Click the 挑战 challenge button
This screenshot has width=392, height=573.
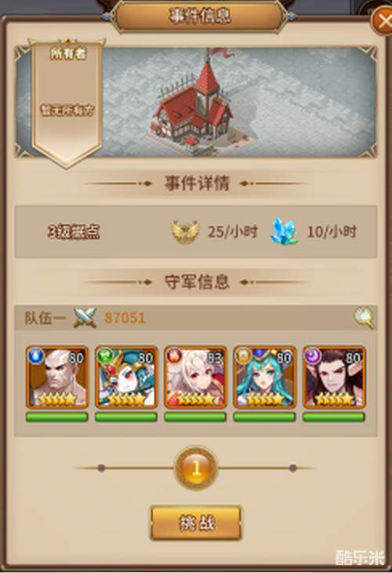(196, 523)
